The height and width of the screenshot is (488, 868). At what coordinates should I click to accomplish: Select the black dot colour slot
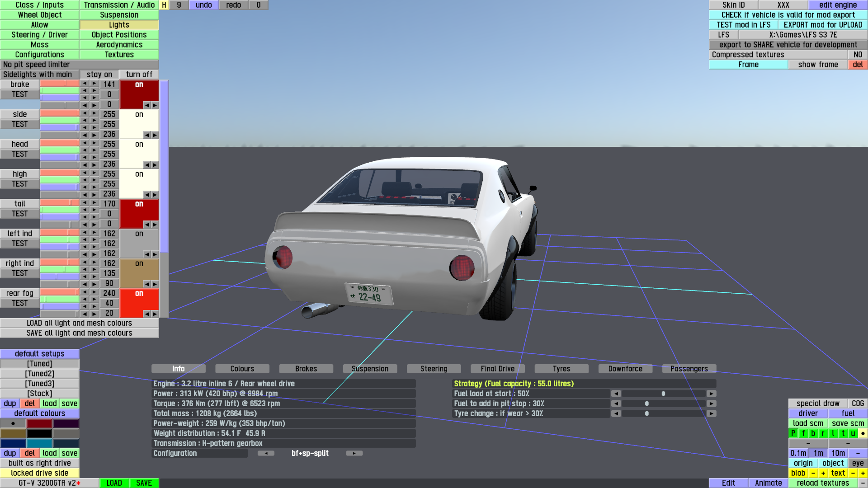point(13,423)
